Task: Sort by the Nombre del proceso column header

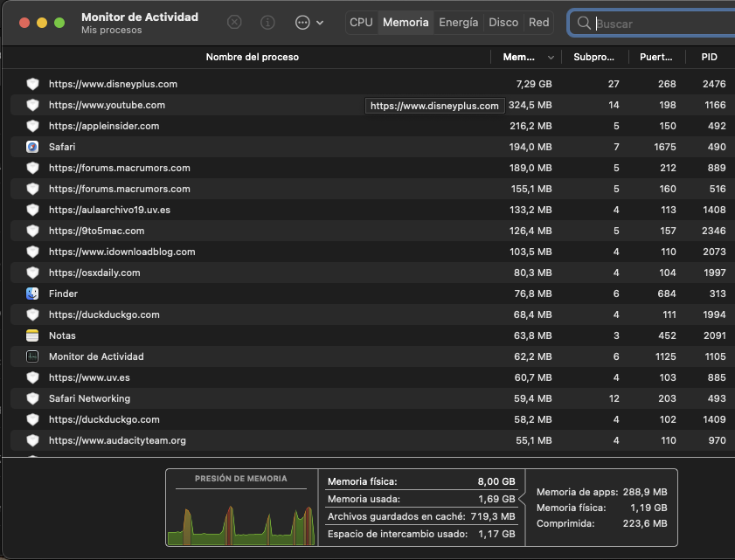Action: click(x=253, y=57)
